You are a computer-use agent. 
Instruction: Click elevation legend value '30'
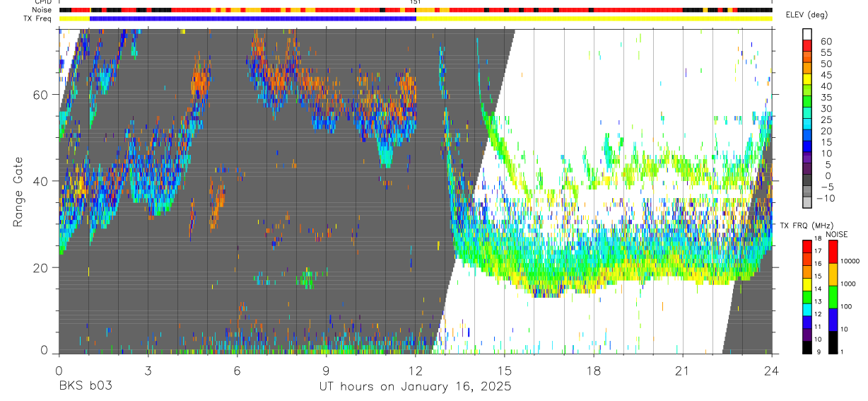tap(826, 108)
